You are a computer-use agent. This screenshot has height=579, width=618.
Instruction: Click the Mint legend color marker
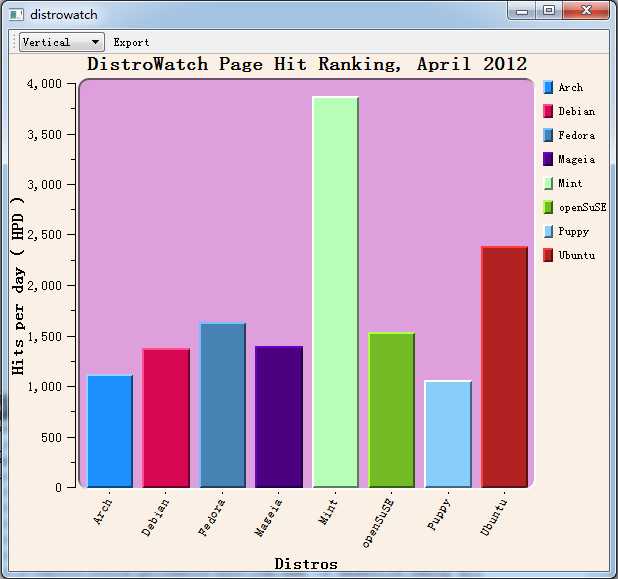click(x=548, y=183)
